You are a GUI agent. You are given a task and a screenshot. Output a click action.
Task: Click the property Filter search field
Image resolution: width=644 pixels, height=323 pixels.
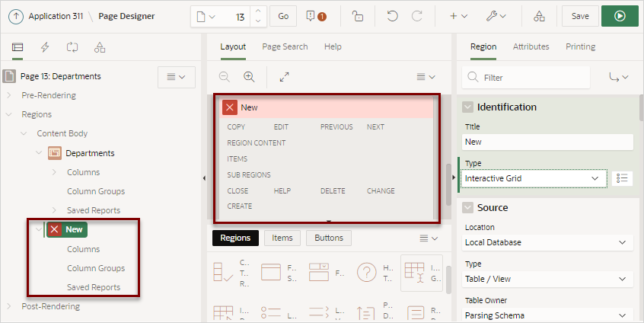pos(526,77)
